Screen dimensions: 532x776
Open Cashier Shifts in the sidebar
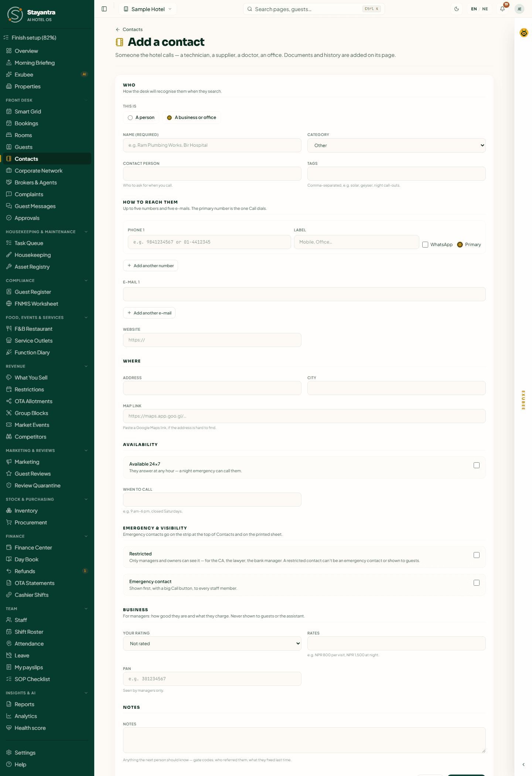(47, 595)
